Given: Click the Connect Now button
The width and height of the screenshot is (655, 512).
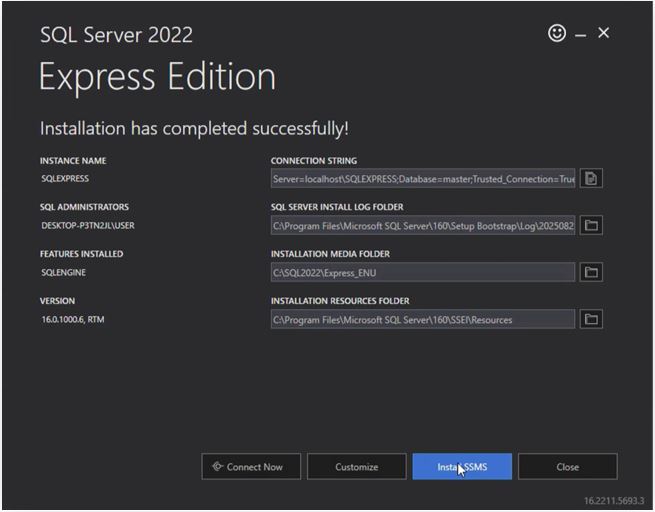Looking at the screenshot, I should click(x=249, y=467).
